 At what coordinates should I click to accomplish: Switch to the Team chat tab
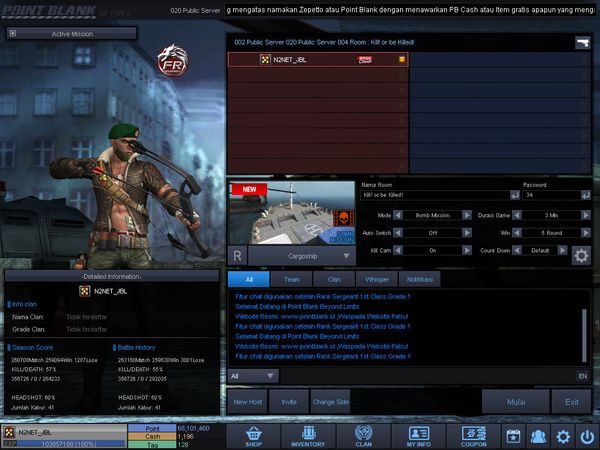[x=292, y=279]
